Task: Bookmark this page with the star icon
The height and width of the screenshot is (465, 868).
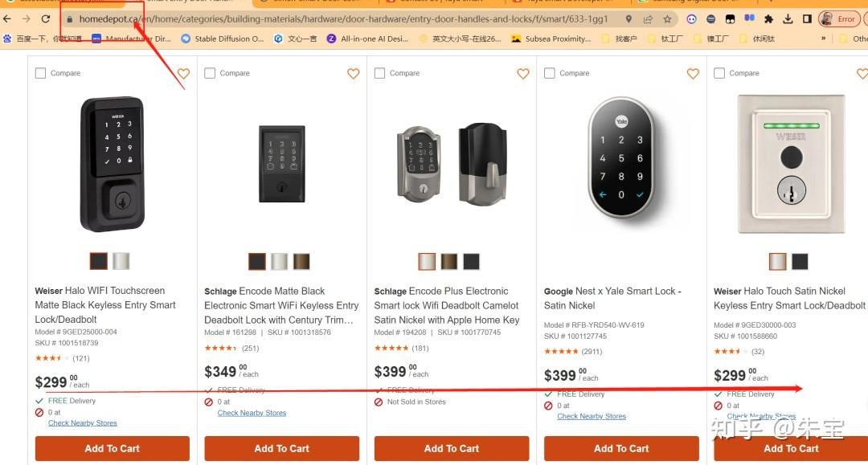Action: 667,18
